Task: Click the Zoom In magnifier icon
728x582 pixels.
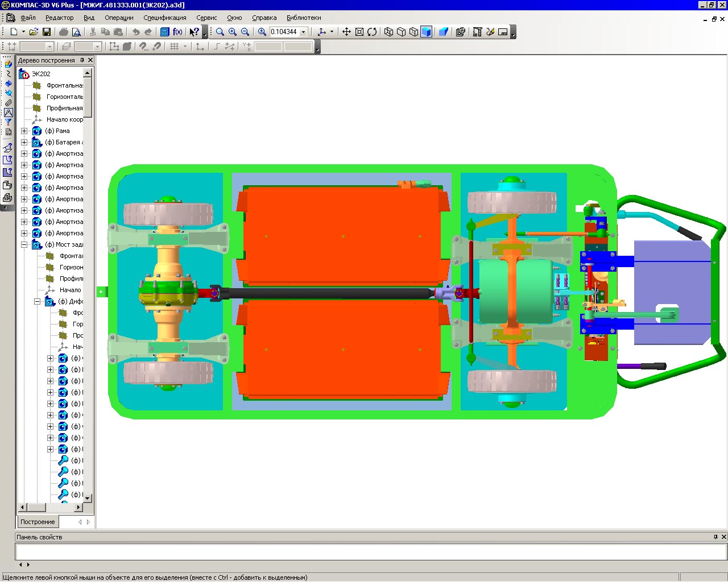Action: [x=233, y=32]
